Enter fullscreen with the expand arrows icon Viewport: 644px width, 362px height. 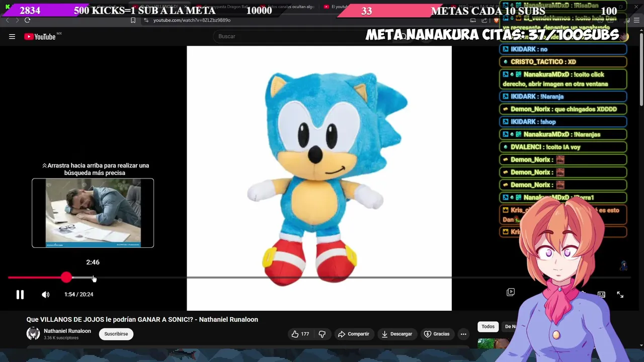pos(620,295)
